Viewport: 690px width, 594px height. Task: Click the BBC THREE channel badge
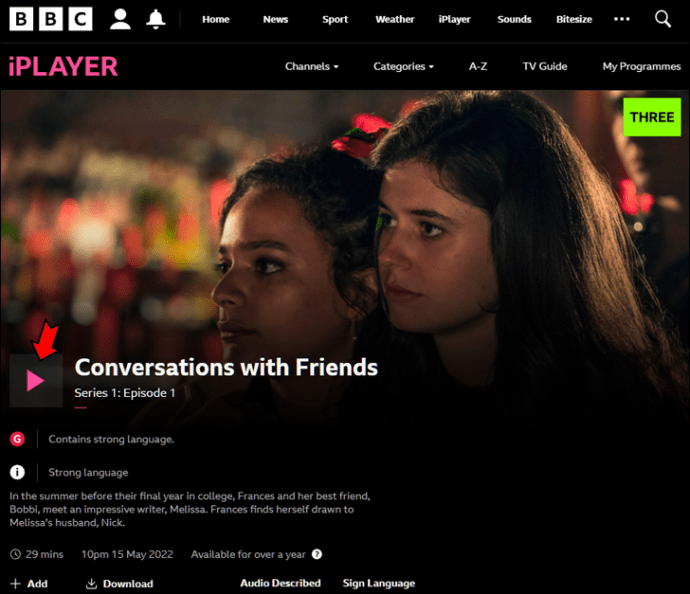652,117
